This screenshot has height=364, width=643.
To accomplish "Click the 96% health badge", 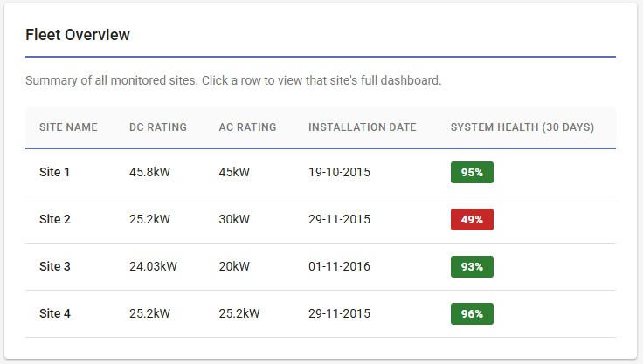I will click(472, 314).
